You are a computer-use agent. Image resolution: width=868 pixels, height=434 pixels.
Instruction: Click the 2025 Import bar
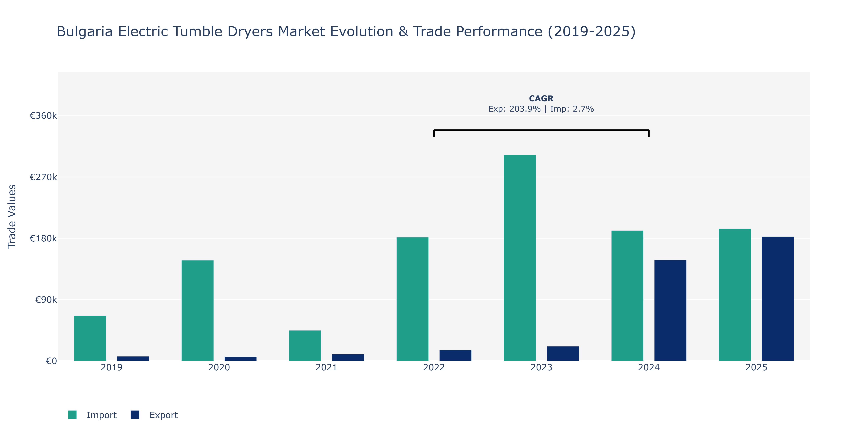(x=735, y=295)
